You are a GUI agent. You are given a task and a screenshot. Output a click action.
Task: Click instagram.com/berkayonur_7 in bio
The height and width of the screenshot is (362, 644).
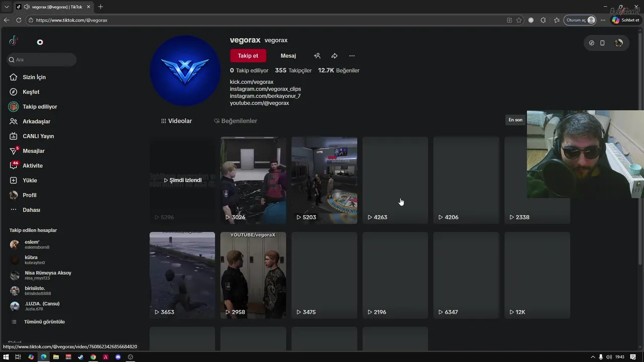click(265, 96)
